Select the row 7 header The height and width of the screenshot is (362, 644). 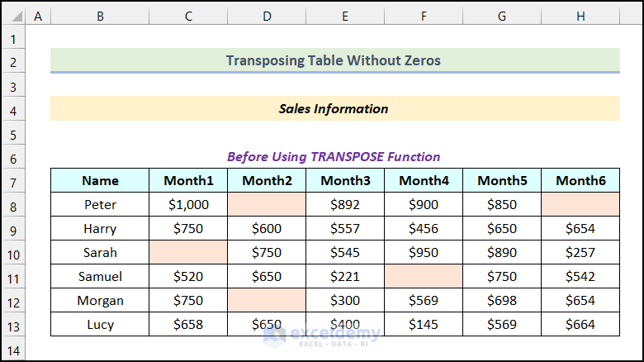(x=13, y=180)
